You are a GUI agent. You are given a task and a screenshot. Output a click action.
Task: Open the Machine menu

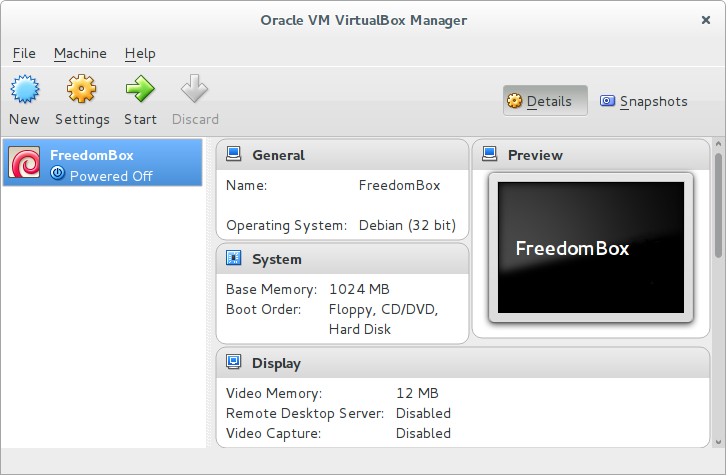click(x=80, y=54)
